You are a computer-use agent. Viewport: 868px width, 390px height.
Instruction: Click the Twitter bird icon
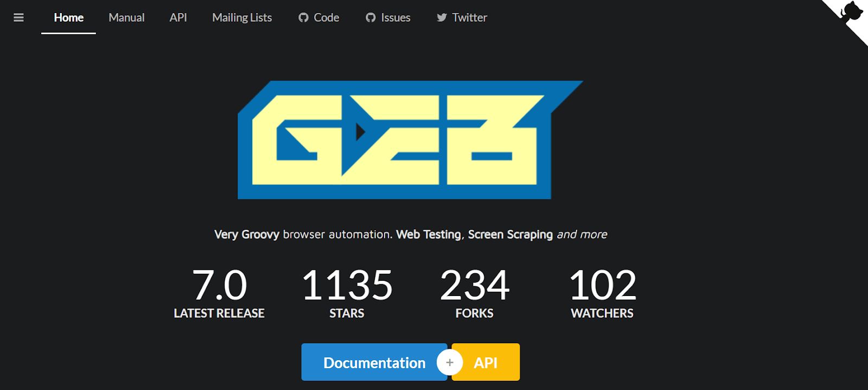click(x=442, y=17)
